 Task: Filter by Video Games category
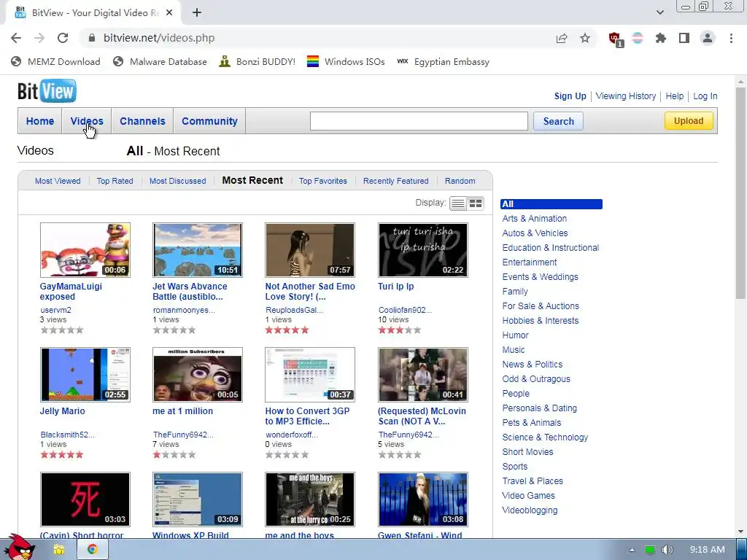click(x=528, y=496)
